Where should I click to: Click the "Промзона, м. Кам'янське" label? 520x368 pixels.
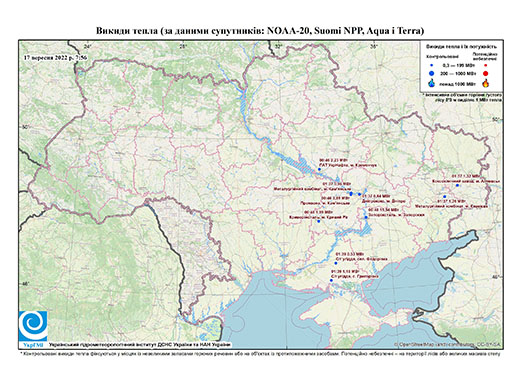(325, 203)
